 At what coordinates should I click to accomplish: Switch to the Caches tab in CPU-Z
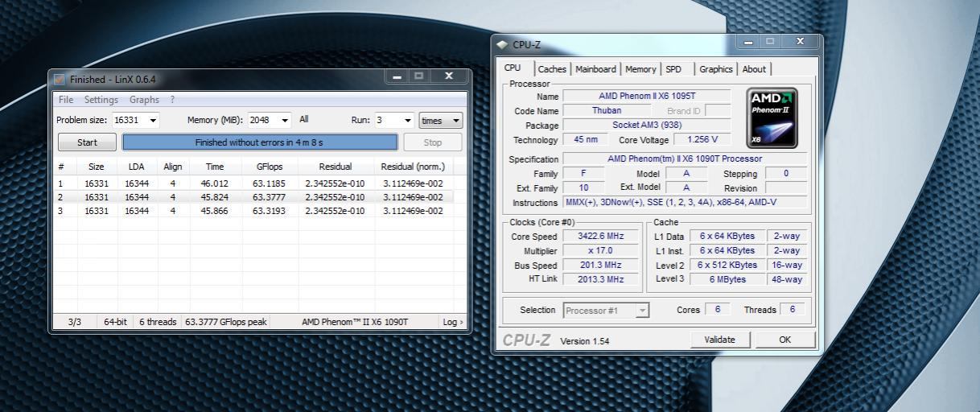pos(552,69)
